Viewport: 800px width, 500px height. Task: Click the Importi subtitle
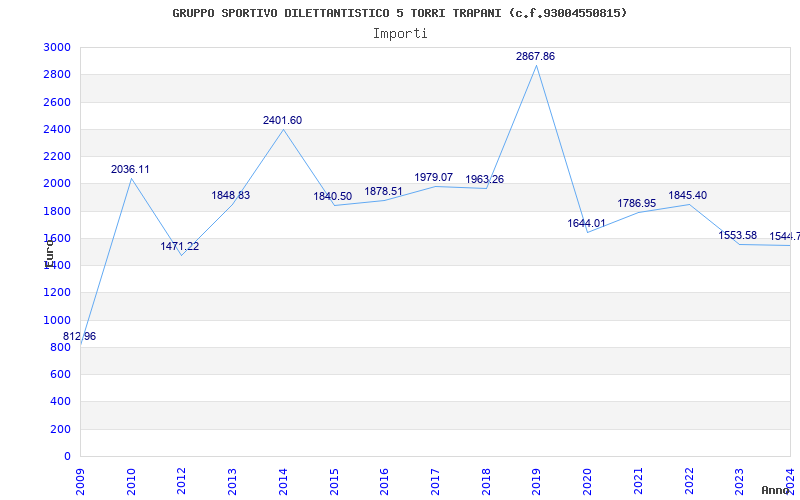coord(400,34)
